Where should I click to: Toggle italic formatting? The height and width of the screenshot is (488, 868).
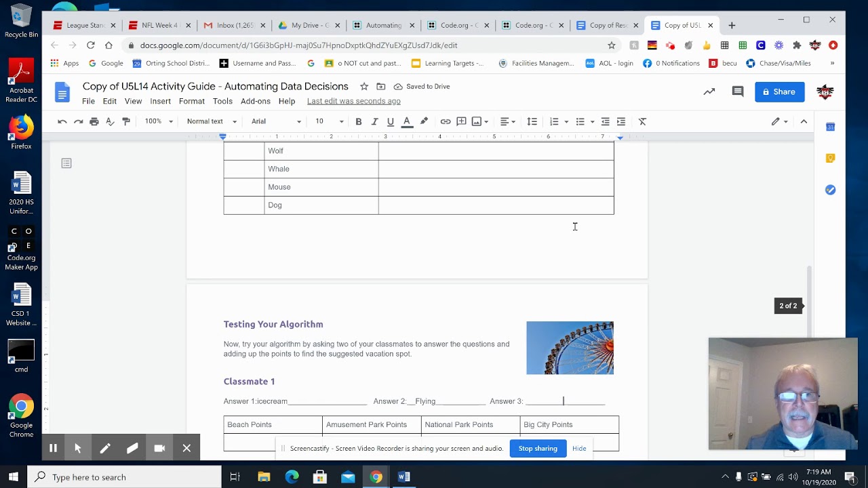click(x=374, y=121)
